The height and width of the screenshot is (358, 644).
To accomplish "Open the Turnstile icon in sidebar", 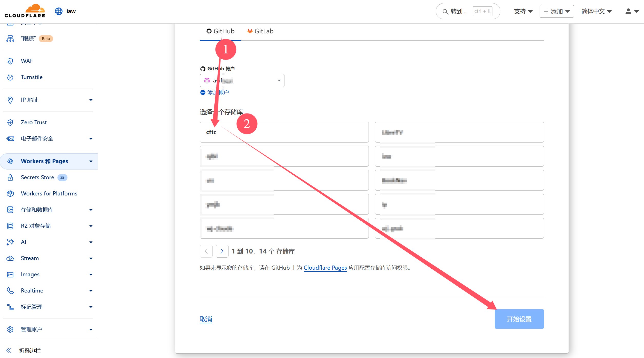I will pyautogui.click(x=10, y=77).
